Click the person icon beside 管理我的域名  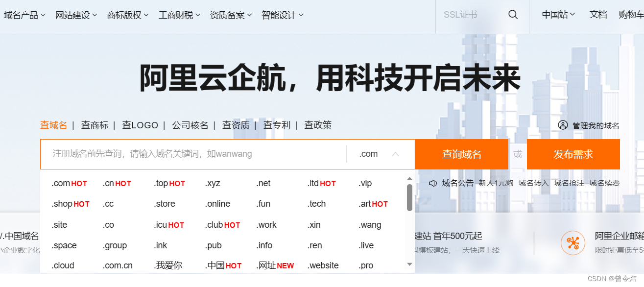pos(563,125)
